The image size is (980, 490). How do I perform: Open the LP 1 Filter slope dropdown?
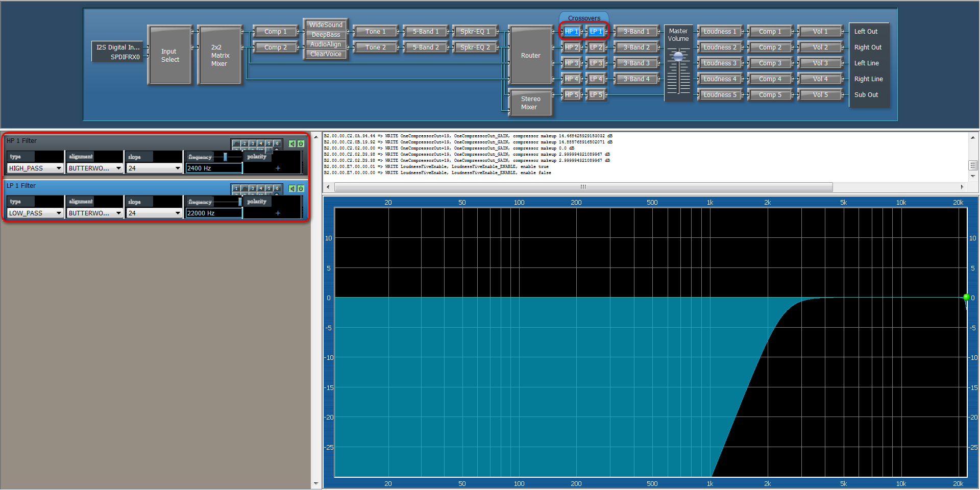point(154,213)
